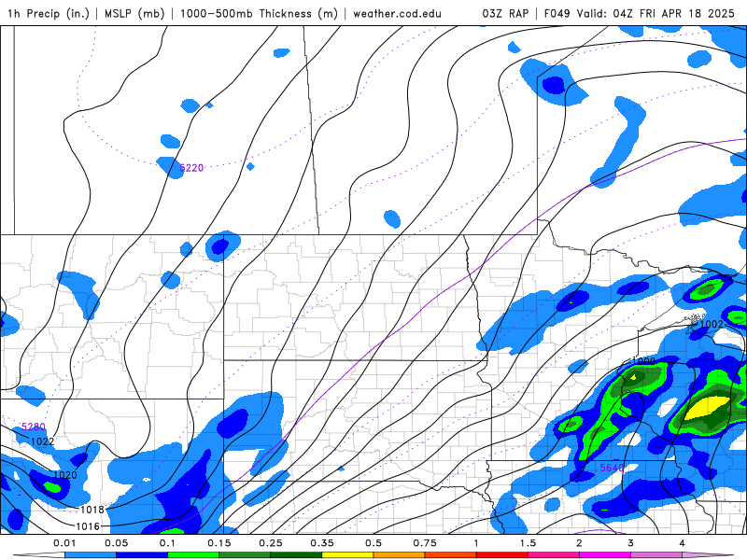
Task: Click the purple 5220 thickness contour label
Action: coord(191,168)
